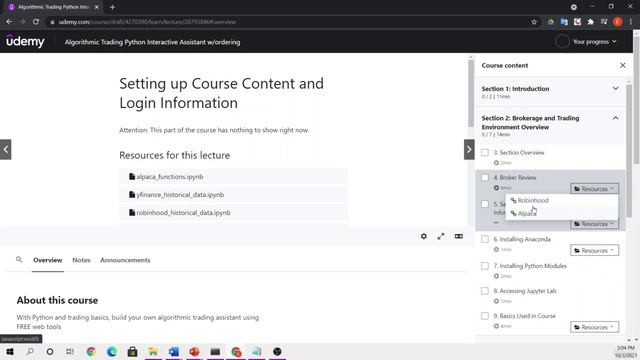Check off lecture 4 Broker Review
The image size is (640, 360).
(484, 178)
